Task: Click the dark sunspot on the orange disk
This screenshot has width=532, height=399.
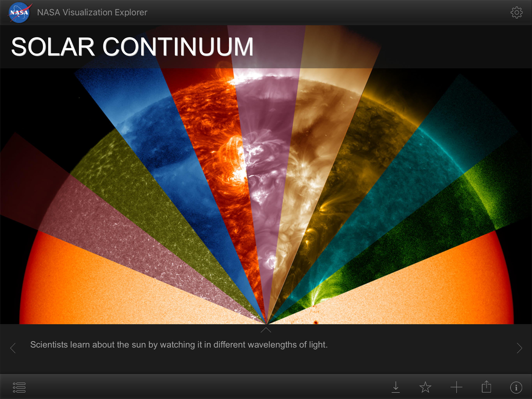Action: [x=316, y=322]
